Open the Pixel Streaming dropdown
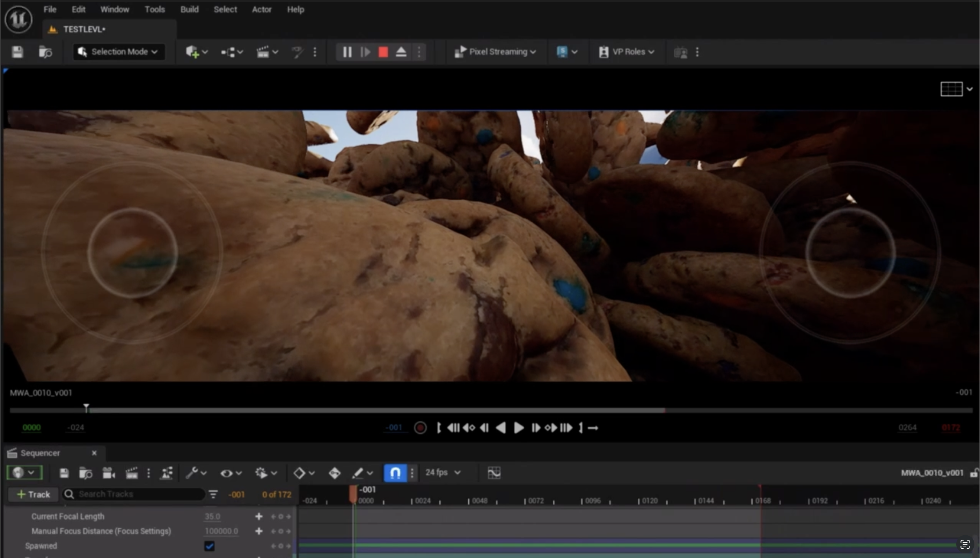 (x=495, y=52)
